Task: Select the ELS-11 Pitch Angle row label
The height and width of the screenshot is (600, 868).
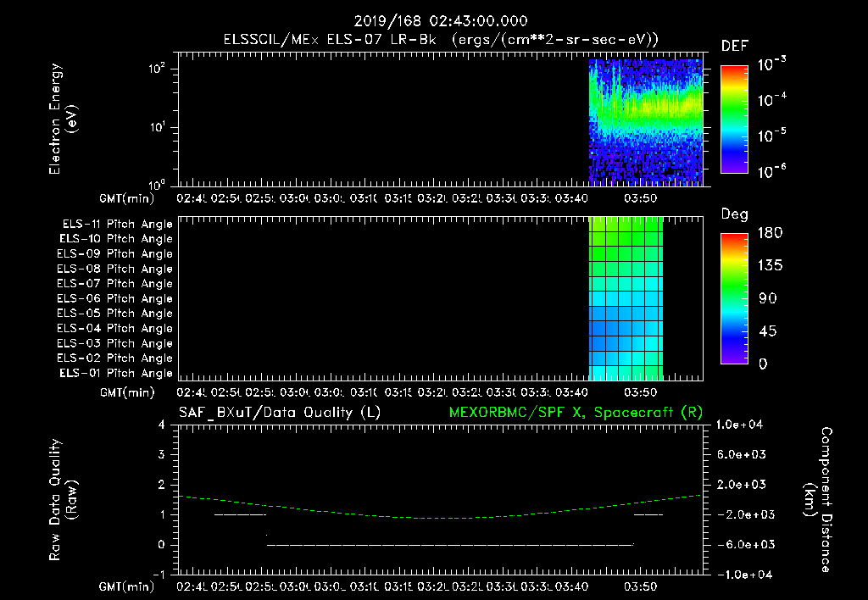Action: coord(117,225)
